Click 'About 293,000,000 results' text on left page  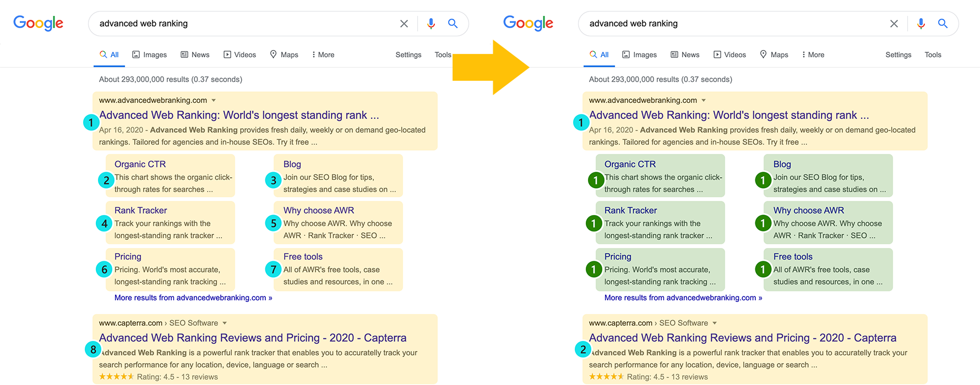(x=171, y=79)
